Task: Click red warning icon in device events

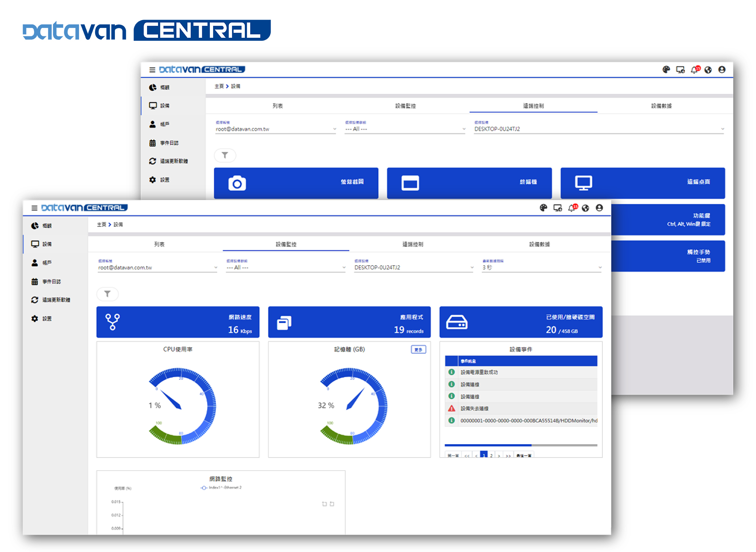Action: [x=451, y=408]
